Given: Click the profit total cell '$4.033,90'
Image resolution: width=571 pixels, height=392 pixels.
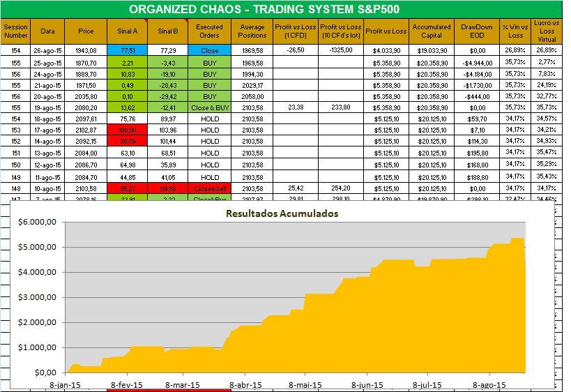Looking at the screenshot, I should point(386,51).
